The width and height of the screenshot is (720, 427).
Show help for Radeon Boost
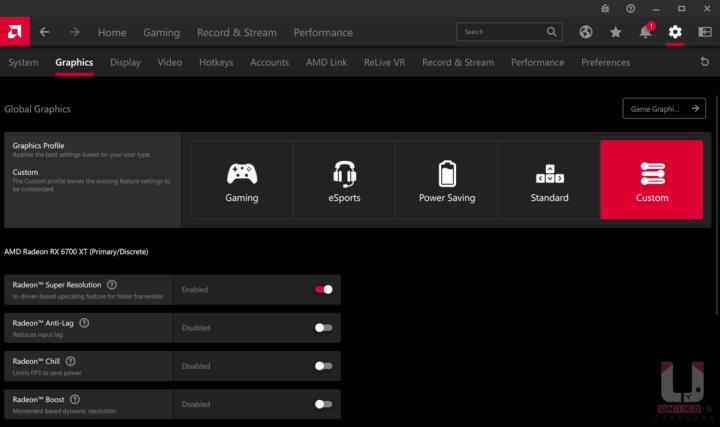[x=75, y=399]
